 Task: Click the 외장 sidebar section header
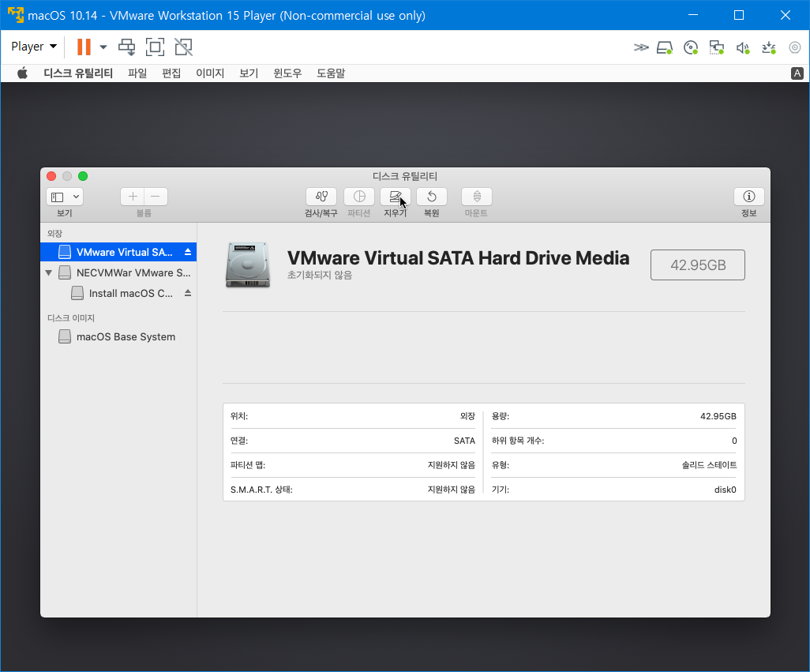click(x=54, y=234)
